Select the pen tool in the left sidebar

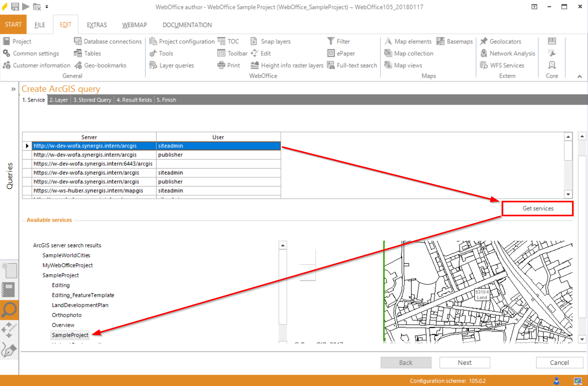click(9, 350)
